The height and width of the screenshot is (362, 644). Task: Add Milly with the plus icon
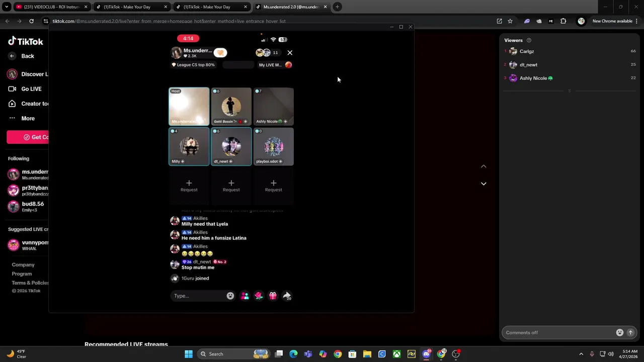click(x=183, y=161)
